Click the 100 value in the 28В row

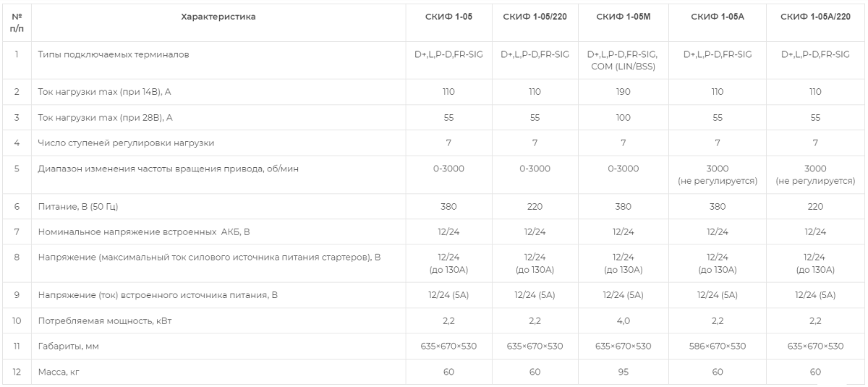coord(623,117)
